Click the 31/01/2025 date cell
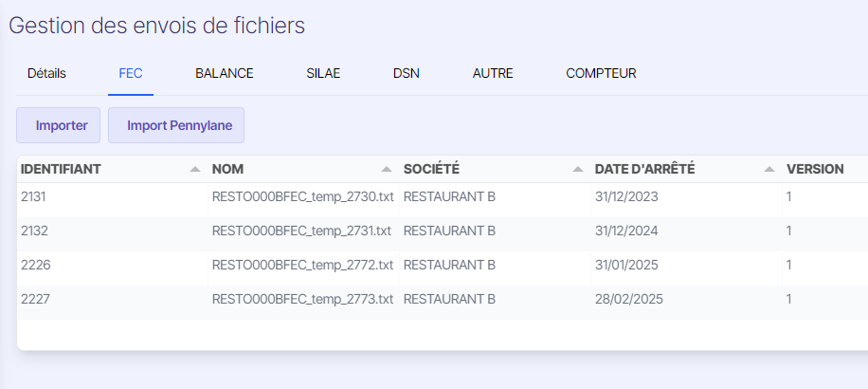This screenshot has width=868, height=389. tap(626, 266)
